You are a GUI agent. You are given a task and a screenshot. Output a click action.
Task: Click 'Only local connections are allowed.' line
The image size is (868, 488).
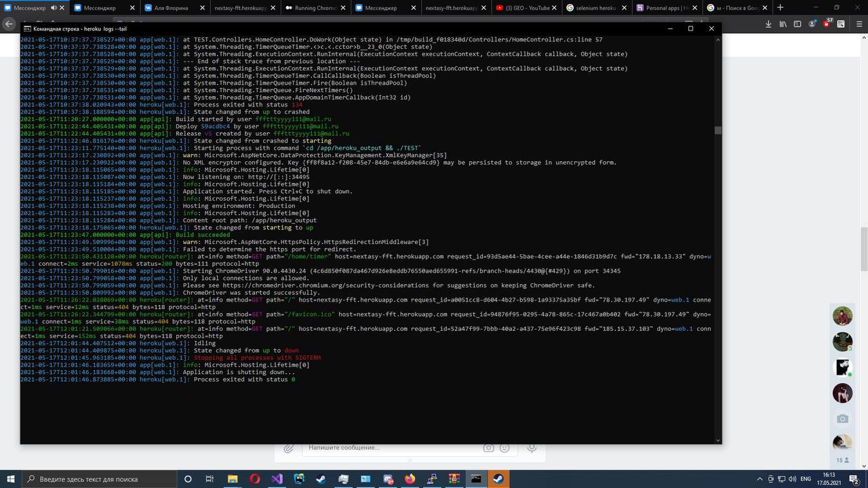click(246, 278)
